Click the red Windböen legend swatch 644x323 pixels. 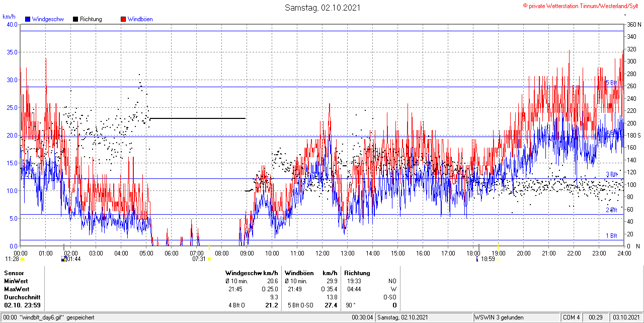click(x=123, y=19)
